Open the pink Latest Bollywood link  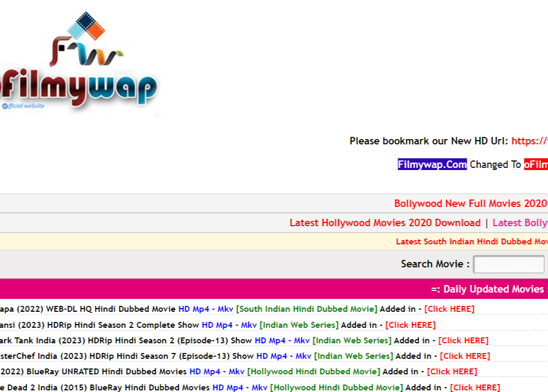tap(520, 222)
